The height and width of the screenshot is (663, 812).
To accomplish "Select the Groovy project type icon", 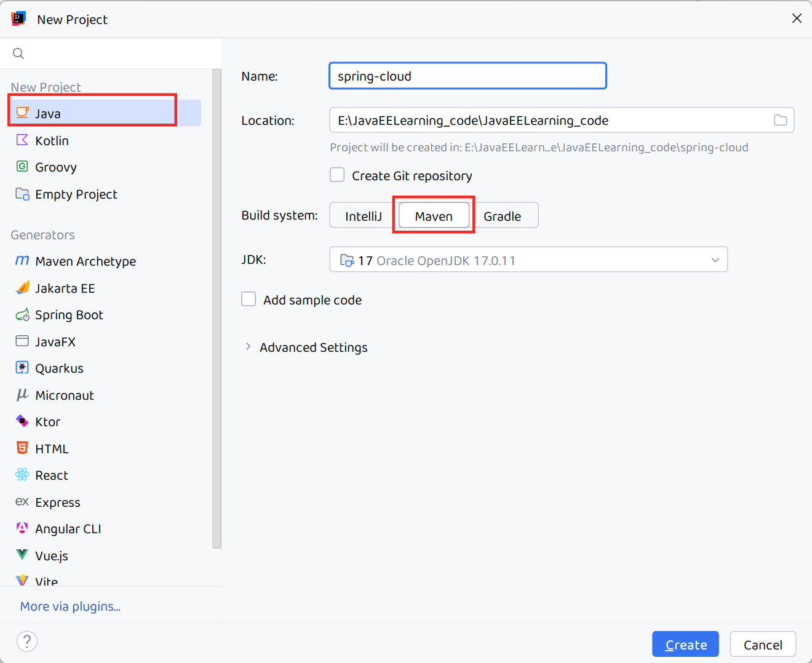I will pyautogui.click(x=22, y=167).
